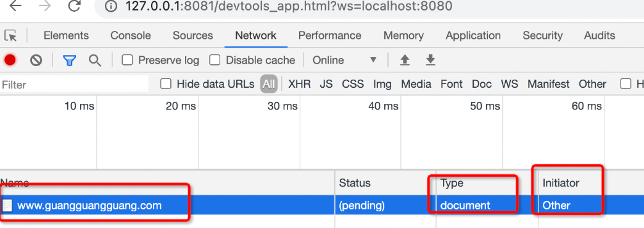Activate the inspect element selector icon
The height and width of the screenshot is (228, 644).
click(x=10, y=36)
